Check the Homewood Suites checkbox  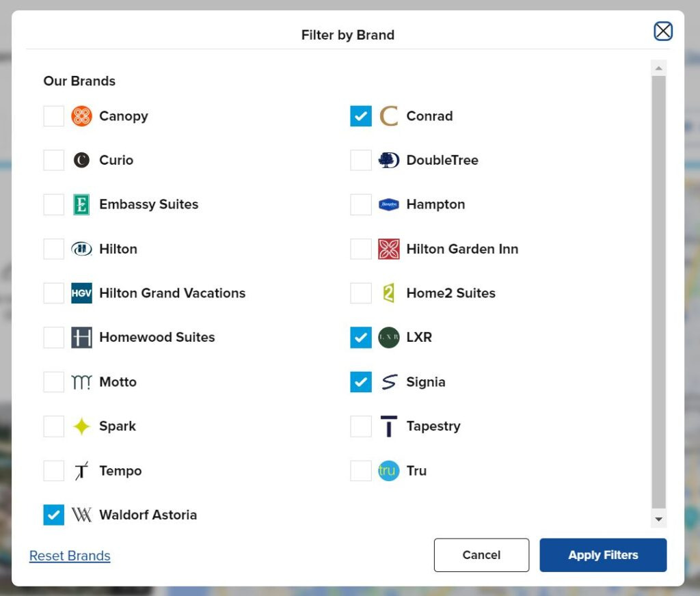(53, 338)
